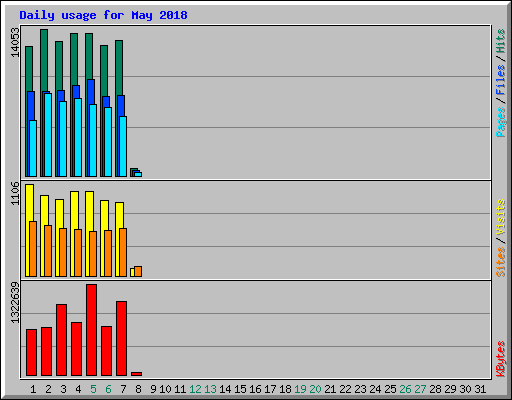The width and height of the screenshot is (512, 400).
Task: Click the red KBytes bar for day 2
Action: tap(46, 352)
